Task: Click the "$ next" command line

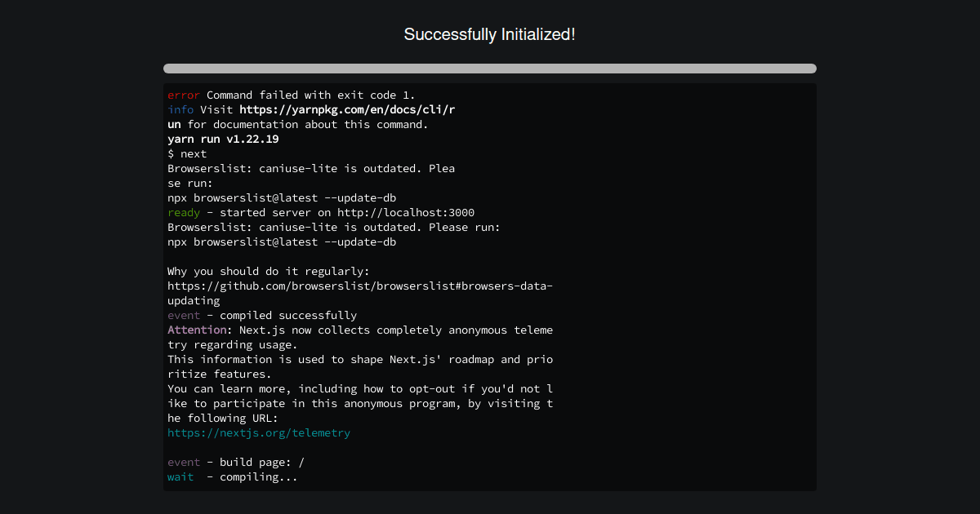Action: click(x=187, y=154)
